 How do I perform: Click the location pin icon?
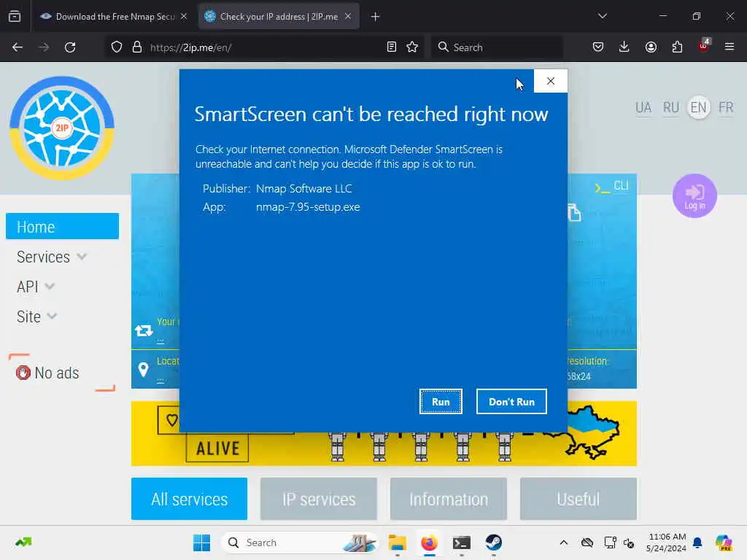pos(144,370)
